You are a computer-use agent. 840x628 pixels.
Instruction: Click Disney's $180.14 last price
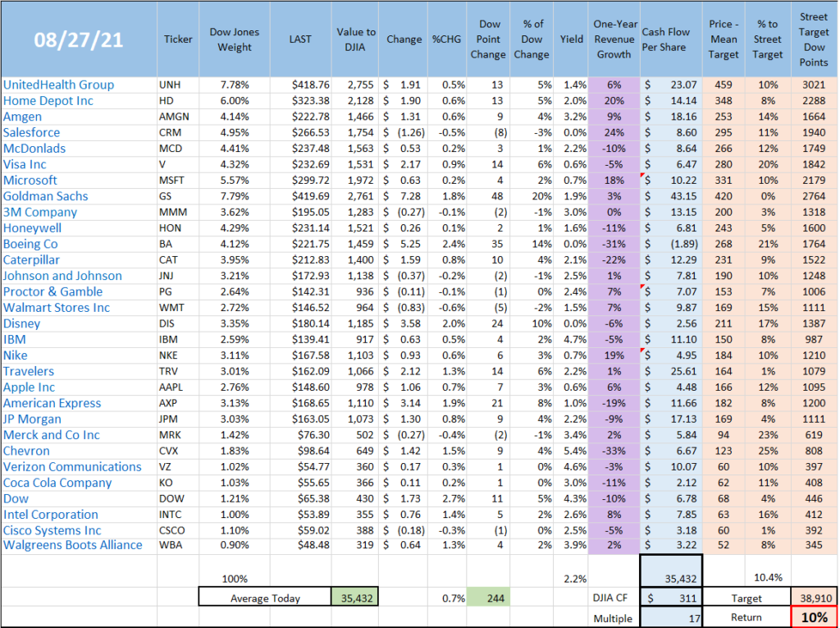click(x=300, y=323)
